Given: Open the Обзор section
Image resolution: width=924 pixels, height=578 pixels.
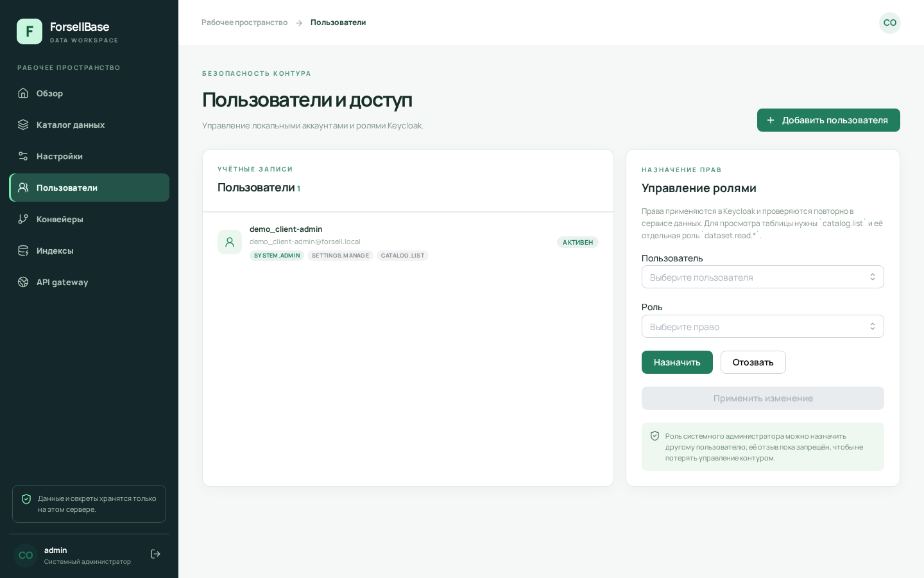Looking at the screenshot, I should pyautogui.click(x=89, y=93).
